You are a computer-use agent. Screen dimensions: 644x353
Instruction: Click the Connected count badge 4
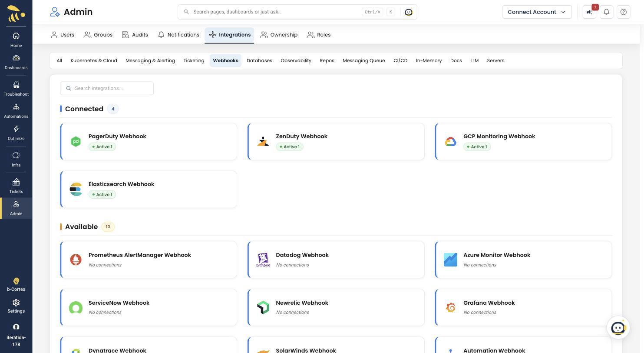(113, 109)
